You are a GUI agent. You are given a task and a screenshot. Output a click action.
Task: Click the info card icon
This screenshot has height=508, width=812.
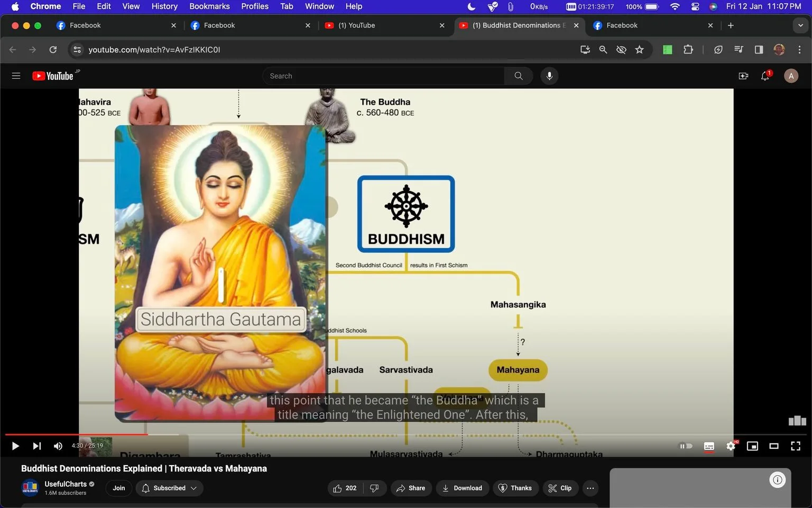pyautogui.click(x=777, y=480)
